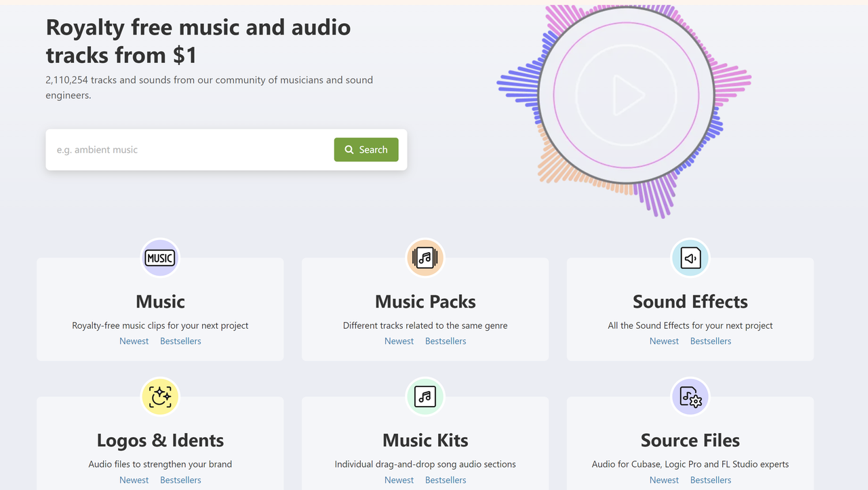Open Newest under Sound Effects
Viewport: 868px width, 490px height.
[x=664, y=341]
